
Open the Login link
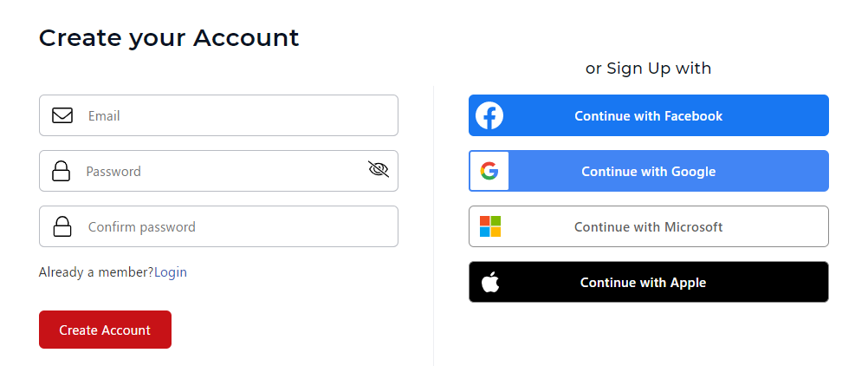(x=171, y=272)
